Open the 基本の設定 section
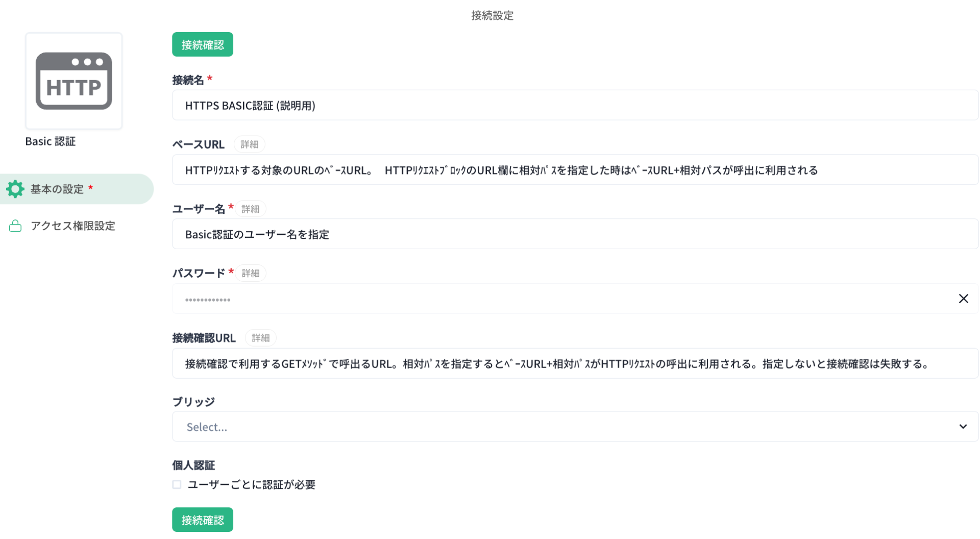 pyautogui.click(x=77, y=189)
